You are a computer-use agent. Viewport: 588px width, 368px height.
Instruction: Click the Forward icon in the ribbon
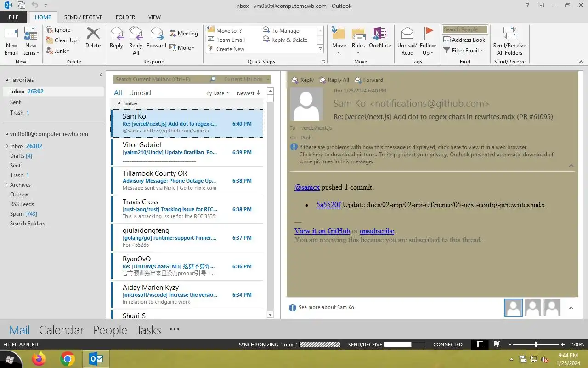[156, 38]
